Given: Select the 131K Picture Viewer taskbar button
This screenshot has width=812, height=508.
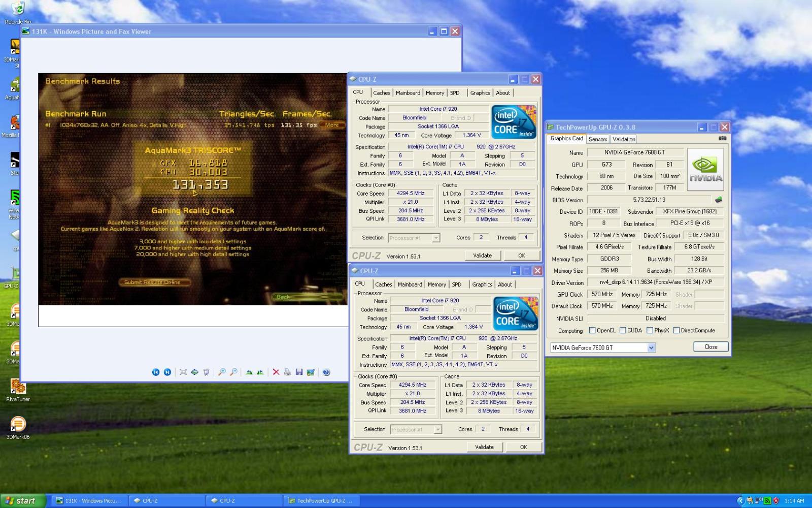Looking at the screenshot, I should tap(89, 501).
